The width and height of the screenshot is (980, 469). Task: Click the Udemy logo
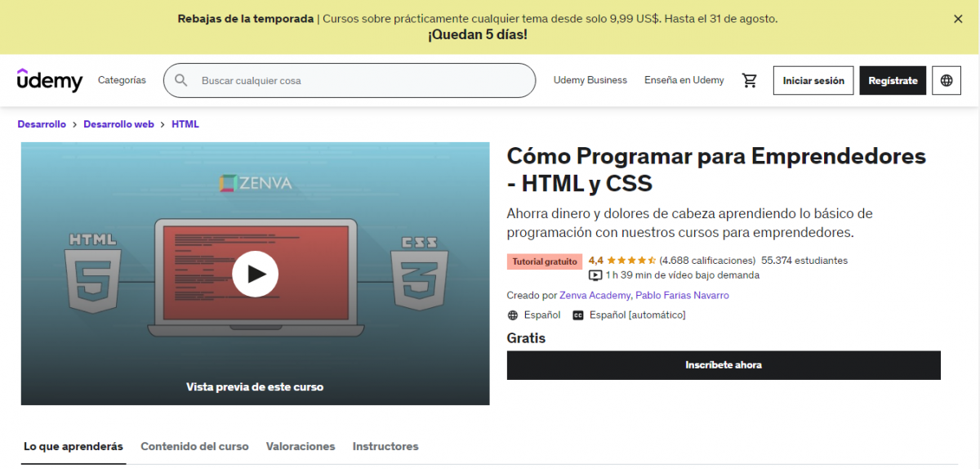pyautogui.click(x=50, y=80)
